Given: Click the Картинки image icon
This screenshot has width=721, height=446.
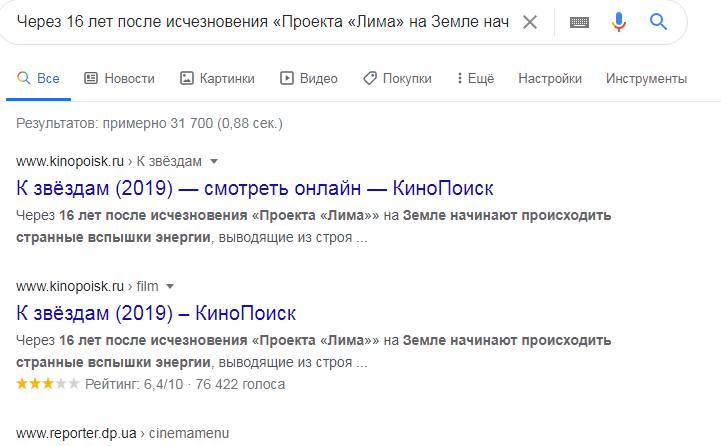Looking at the screenshot, I should (186, 78).
